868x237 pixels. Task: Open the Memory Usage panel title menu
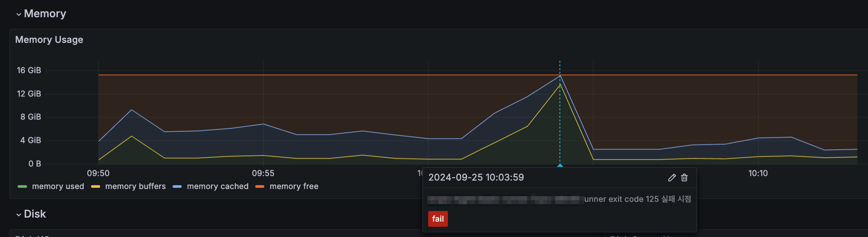click(49, 40)
